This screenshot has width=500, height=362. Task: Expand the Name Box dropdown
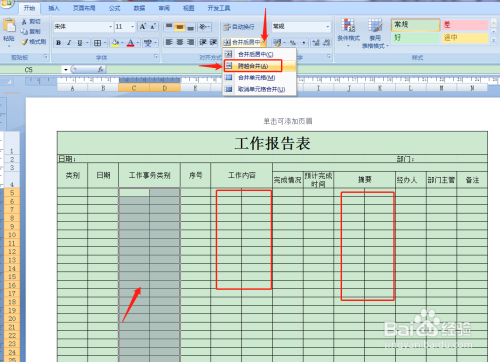66,70
